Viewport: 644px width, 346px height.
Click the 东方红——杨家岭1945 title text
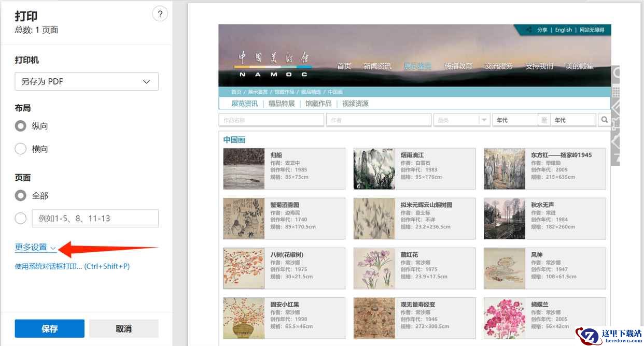click(x=561, y=155)
